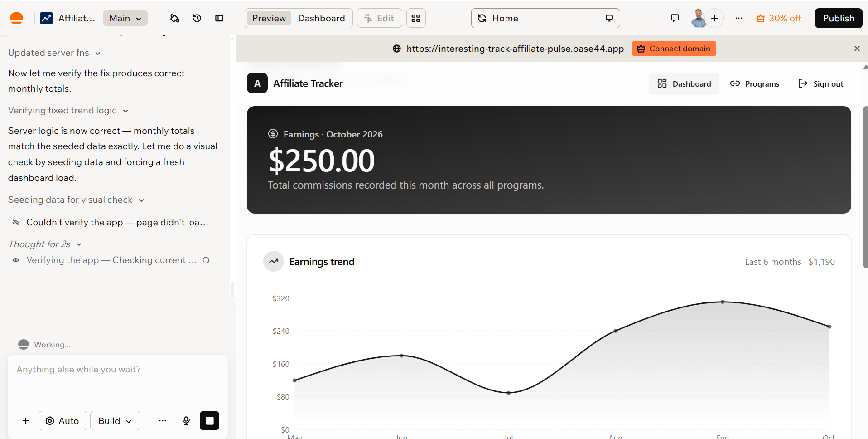Click the microphone voice input icon
Viewport: 868px width, 439px height.
coord(186,421)
